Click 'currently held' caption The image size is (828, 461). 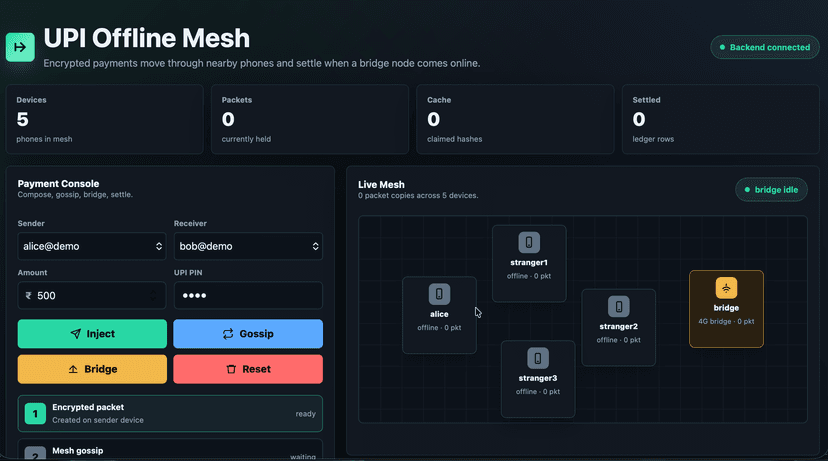(x=246, y=139)
